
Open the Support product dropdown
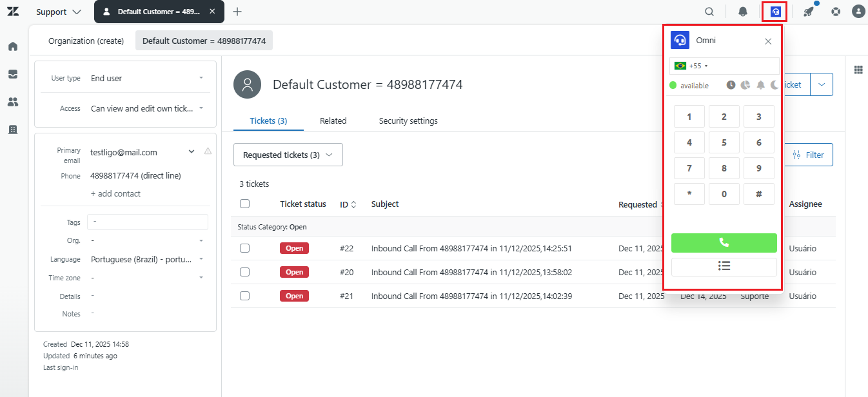59,12
